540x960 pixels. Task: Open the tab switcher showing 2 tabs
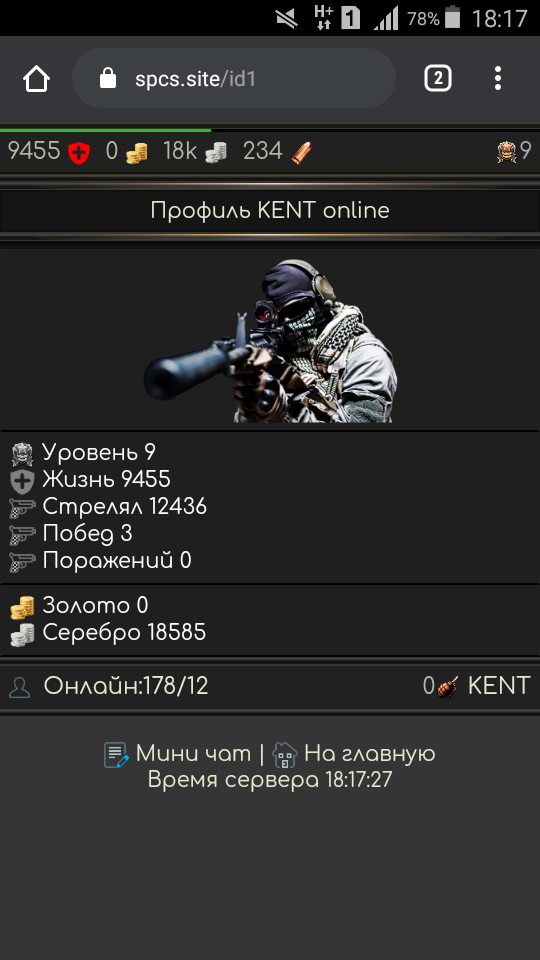438,78
